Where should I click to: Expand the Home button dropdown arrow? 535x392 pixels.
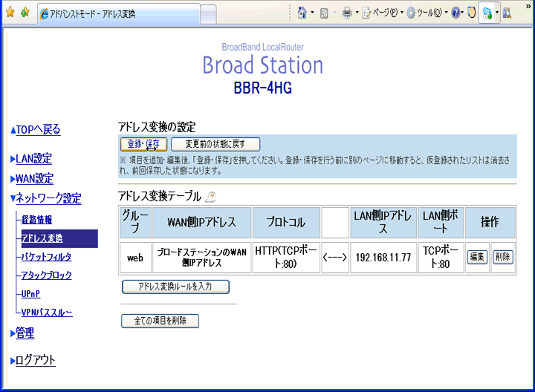click(313, 13)
